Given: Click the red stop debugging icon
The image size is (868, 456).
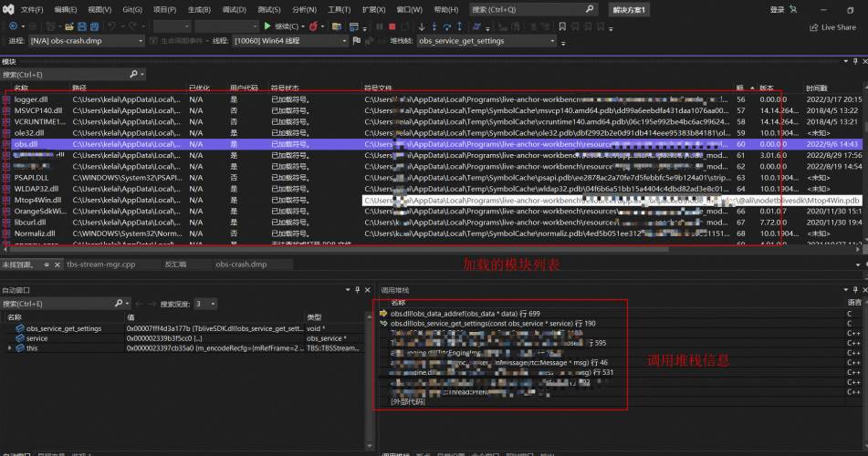Looking at the screenshot, I should (392, 26).
